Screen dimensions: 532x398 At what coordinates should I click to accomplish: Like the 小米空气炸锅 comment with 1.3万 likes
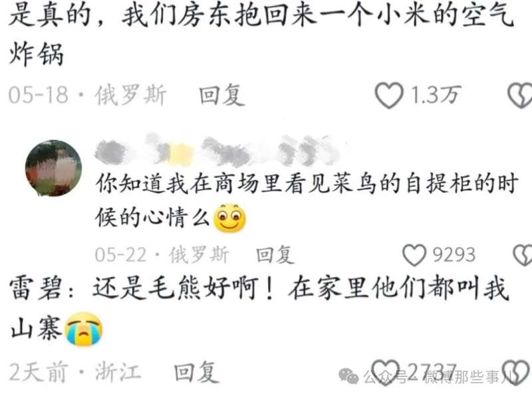pos(389,95)
